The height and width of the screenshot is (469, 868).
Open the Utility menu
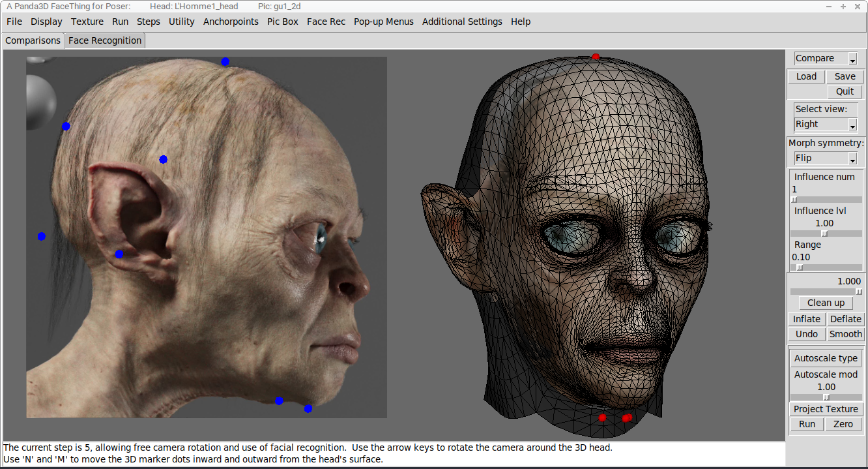[x=182, y=22]
